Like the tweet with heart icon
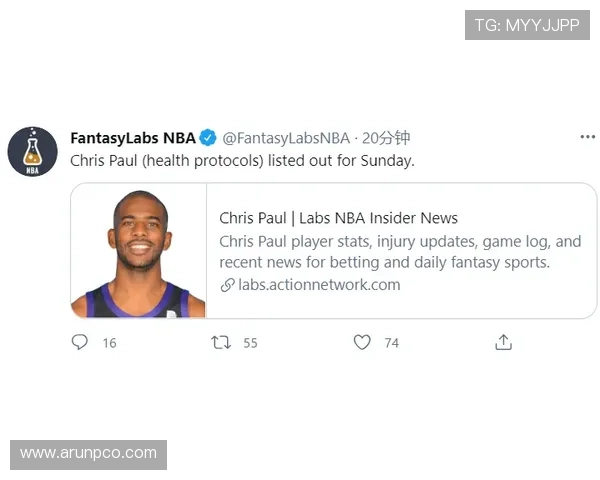Screen dimensions: 600x480 point(362,342)
